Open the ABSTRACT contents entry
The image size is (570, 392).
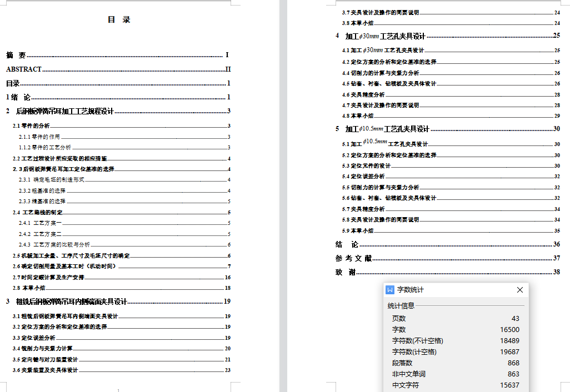(118, 69)
